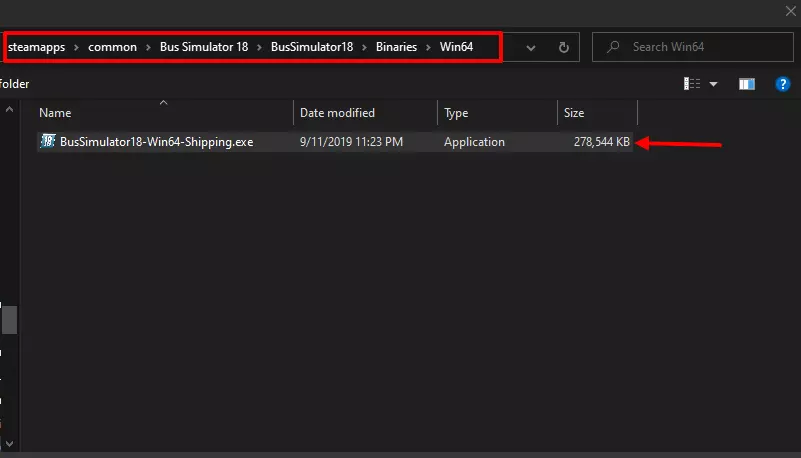The height and width of the screenshot is (458, 801).
Task: Expand the chevron after Bus Simulator 18
Action: (259, 47)
